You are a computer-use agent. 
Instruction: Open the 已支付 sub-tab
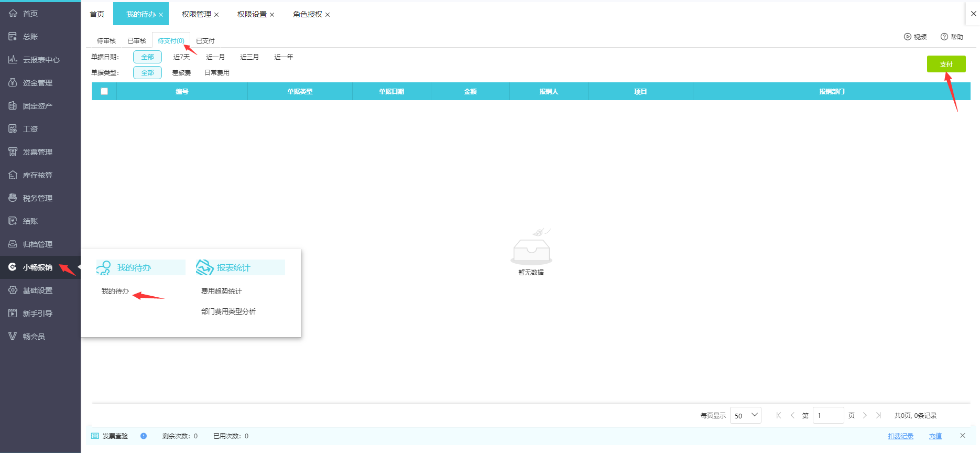(x=205, y=41)
